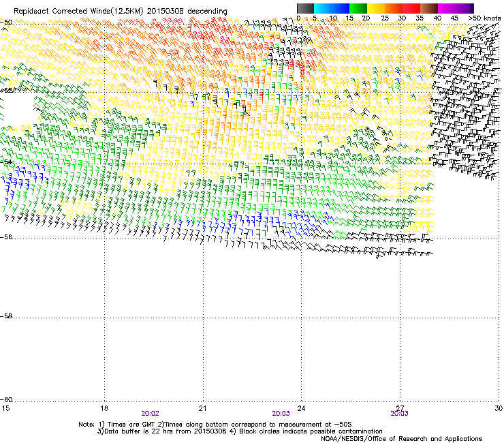Click the legend number '40'
The image size is (504, 443).
tap(437, 18)
